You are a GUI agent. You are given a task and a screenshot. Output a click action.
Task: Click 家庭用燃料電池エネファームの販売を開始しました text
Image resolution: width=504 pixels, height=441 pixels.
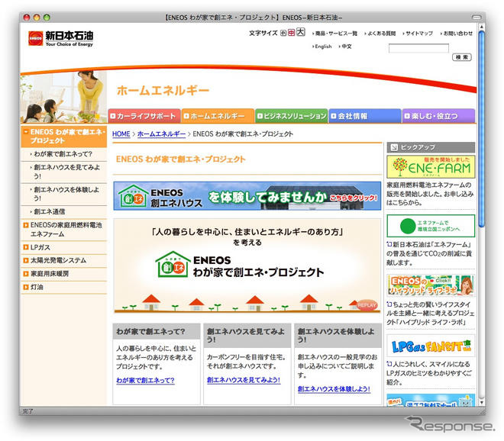pyautogui.click(x=430, y=194)
